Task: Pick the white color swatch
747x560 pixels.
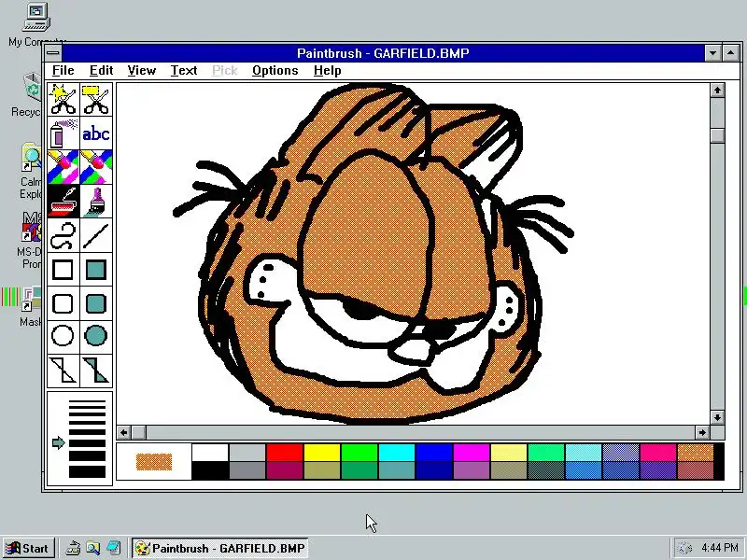Action: tap(210, 453)
